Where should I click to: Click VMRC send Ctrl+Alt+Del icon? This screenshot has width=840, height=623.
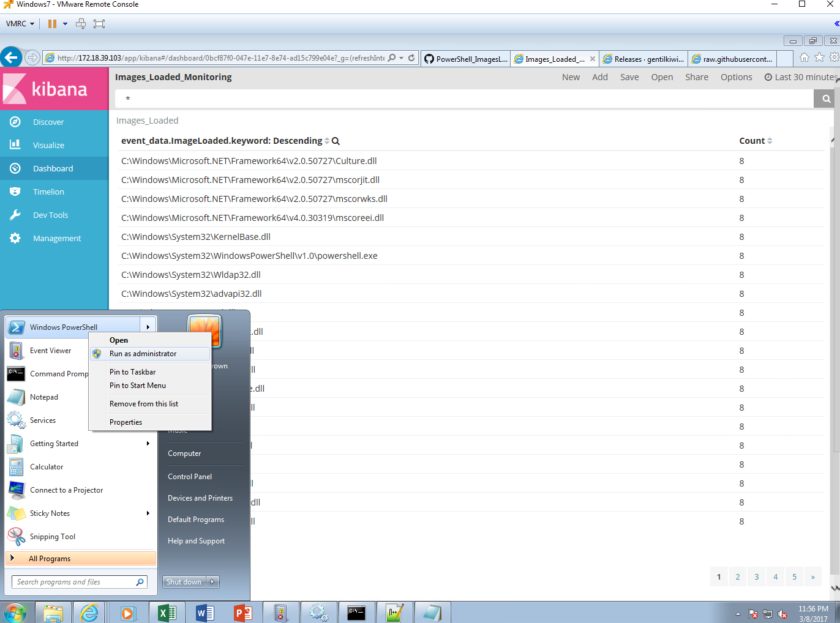tap(81, 24)
